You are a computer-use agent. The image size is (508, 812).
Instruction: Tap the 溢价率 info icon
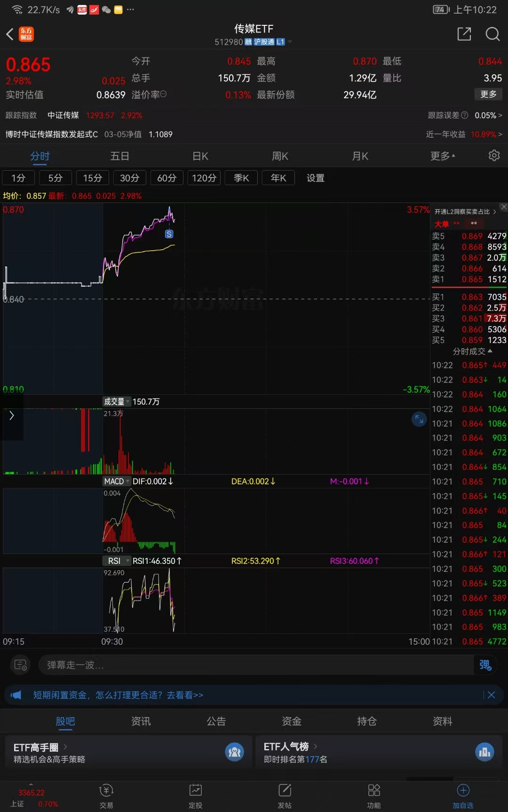tap(163, 94)
